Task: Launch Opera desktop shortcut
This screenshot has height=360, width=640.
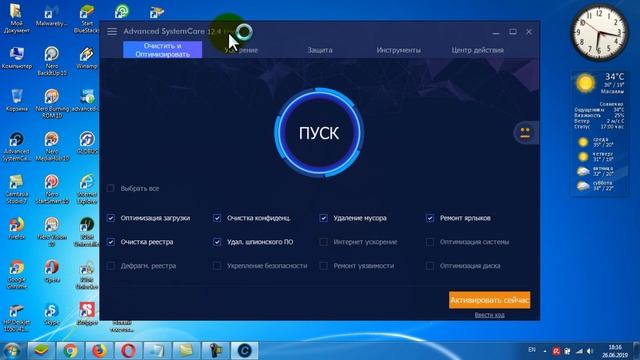Action: [x=52, y=271]
